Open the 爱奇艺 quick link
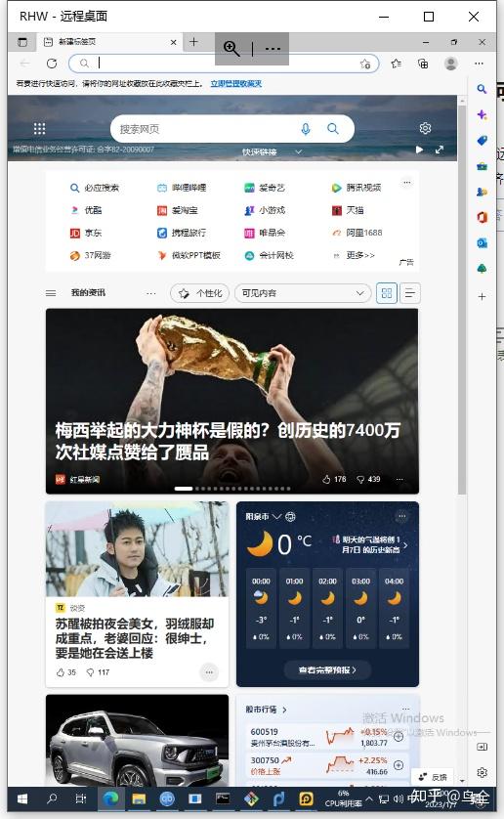This screenshot has height=819, width=504. click(265, 188)
